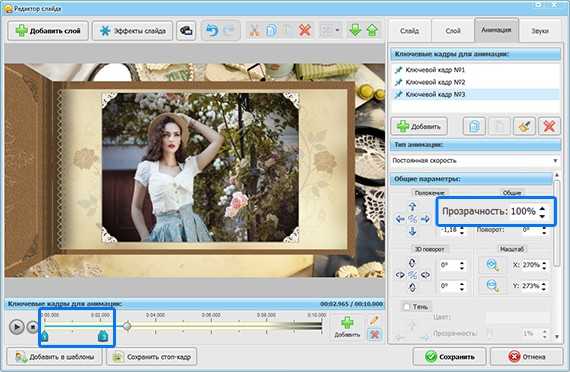The height and width of the screenshot is (372, 570).
Task: Undo the last action with the blue arrow
Action: (x=212, y=31)
